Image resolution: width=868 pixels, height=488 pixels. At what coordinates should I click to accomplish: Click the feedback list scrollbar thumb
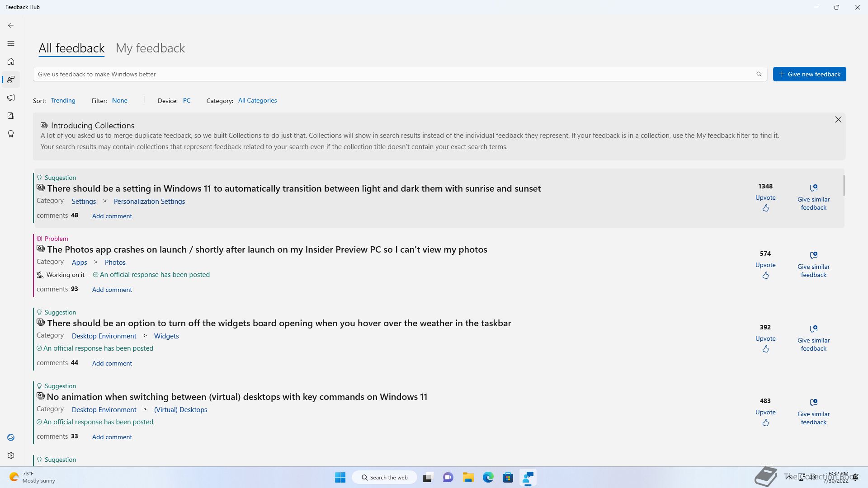pos(844,185)
